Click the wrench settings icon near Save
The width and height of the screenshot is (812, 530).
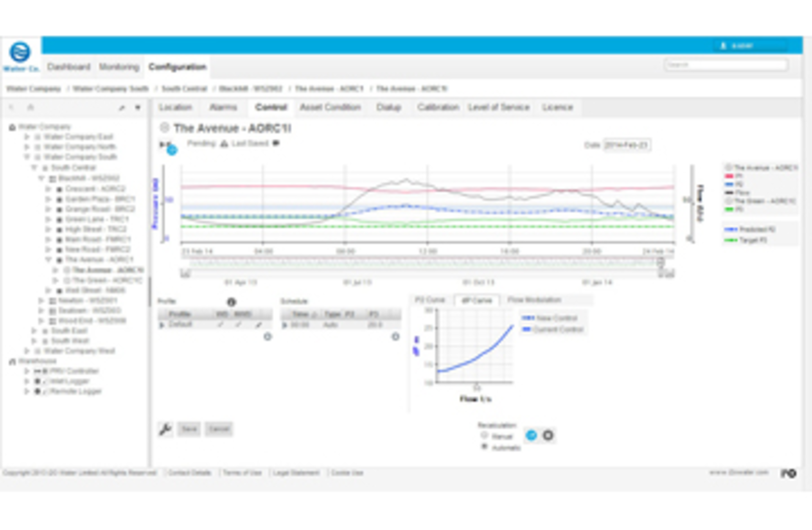coord(165,429)
